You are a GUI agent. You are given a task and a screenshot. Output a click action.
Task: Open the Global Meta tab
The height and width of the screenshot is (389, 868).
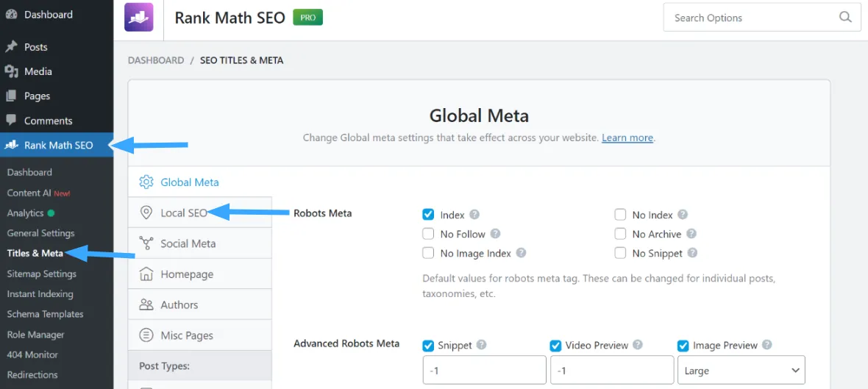point(200,182)
